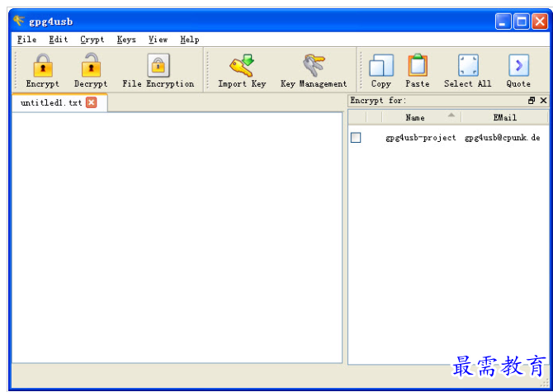Maximize the gpg4usb window

[522, 21]
